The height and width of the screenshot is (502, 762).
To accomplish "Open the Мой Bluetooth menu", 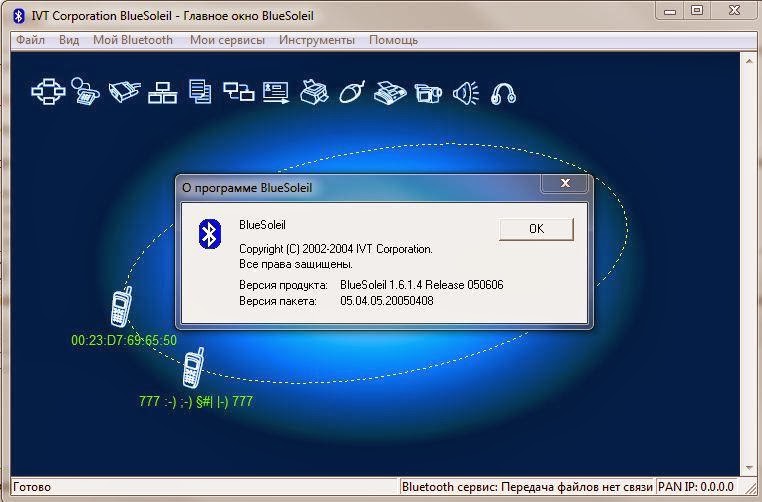I will (133, 40).
